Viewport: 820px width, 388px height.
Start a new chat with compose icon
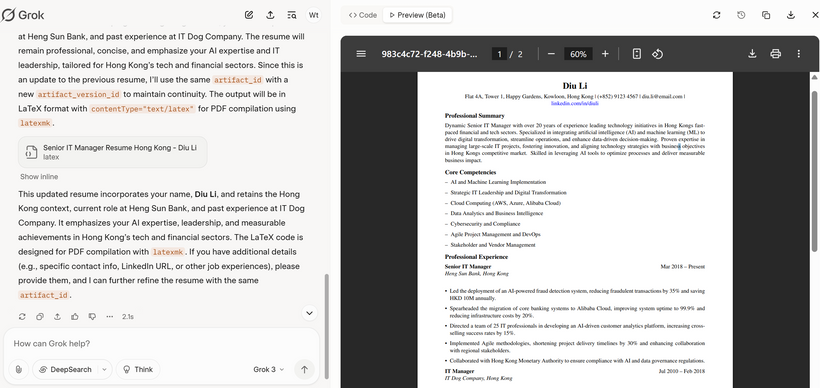coord(249,15)
